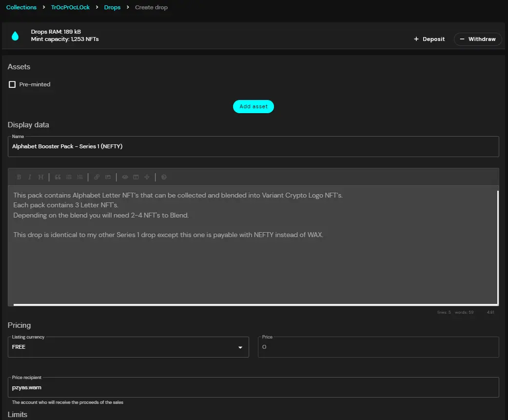This screenshot has width=508, height=420.
Task: Click the Deposit button
Action: pyautogui.click(x=430, y=39)
